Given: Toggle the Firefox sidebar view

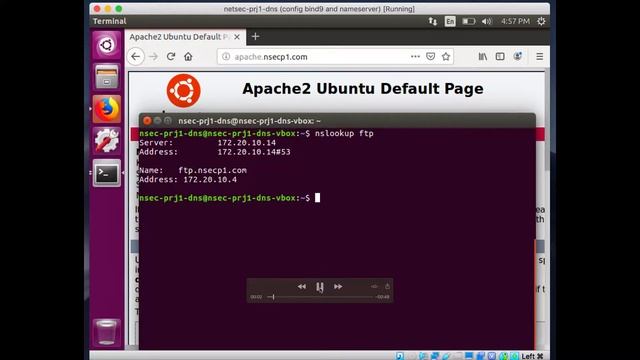Looking at the screenshot, I should pyautogui.click(x=500, y=57).
